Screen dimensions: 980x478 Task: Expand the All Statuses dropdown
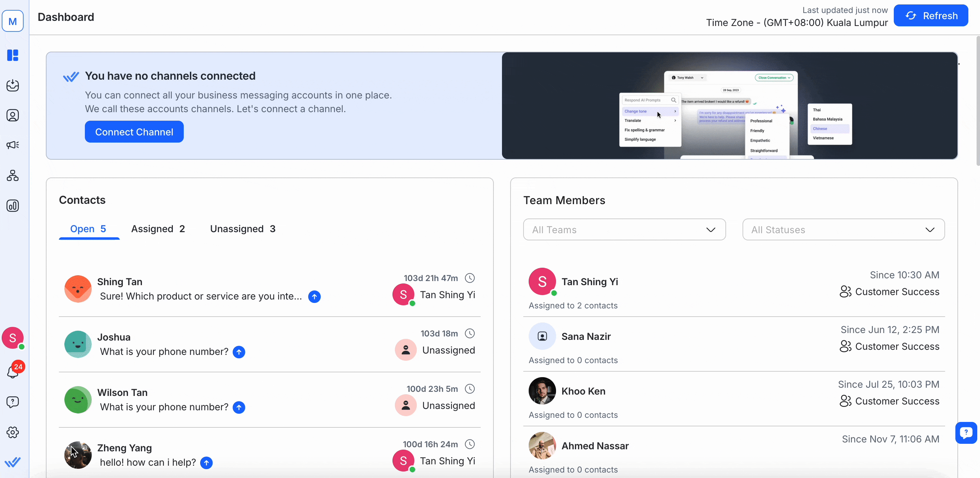[843, 230]
